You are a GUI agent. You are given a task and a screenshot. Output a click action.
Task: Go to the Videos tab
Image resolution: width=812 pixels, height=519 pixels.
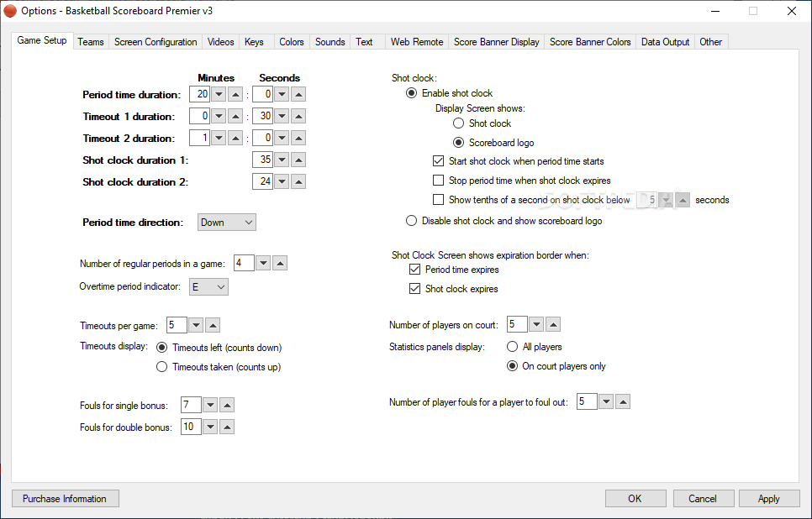(220, 42)
